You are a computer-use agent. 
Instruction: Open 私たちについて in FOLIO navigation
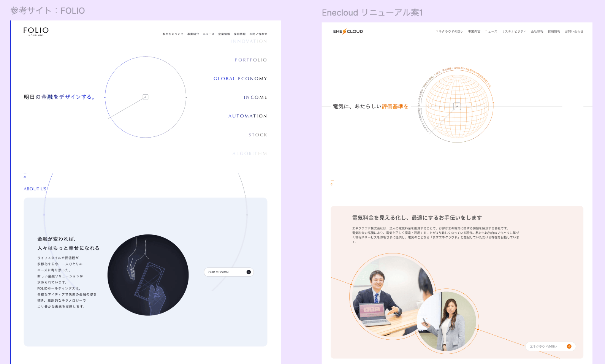coord(173,34)
